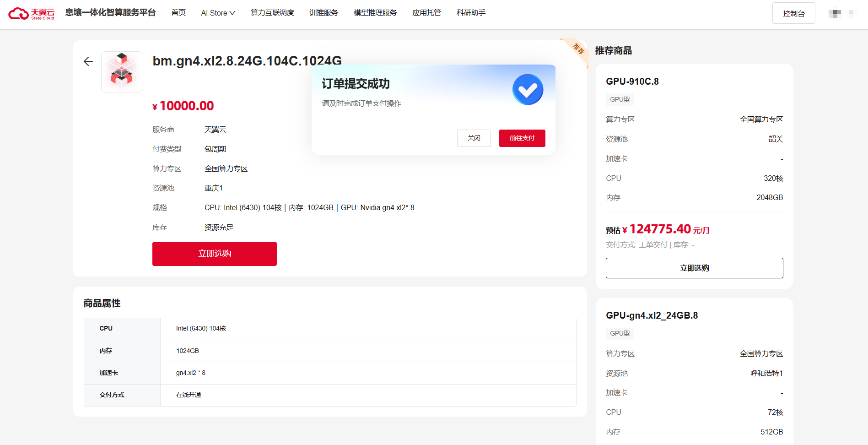Click the 320核 CPU value
868x445 pixels.
click(x=773, y=179)
